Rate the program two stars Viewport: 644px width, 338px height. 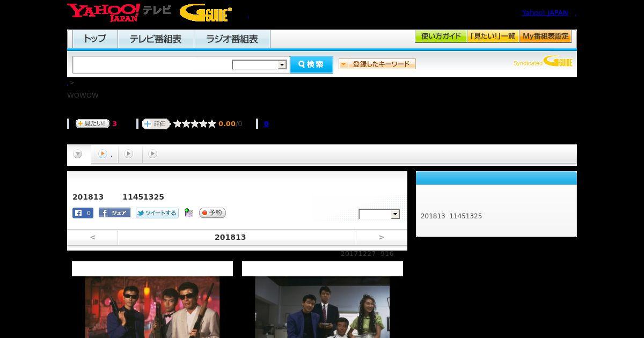click(186, 124)
